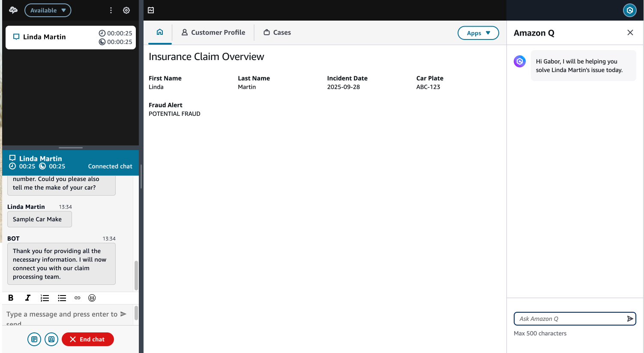644x353 pixels.
Task: Insert a numbered list into the message
Action: [45, 298]
